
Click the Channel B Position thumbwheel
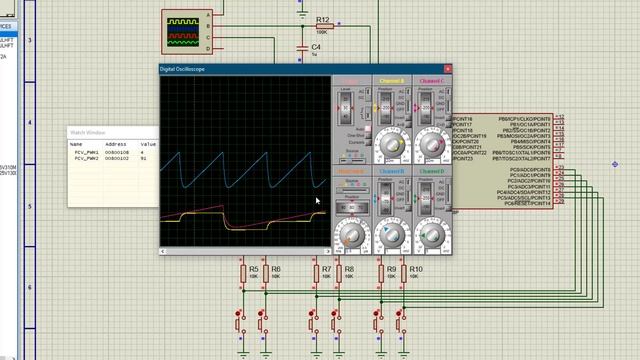tap(385, 198)
